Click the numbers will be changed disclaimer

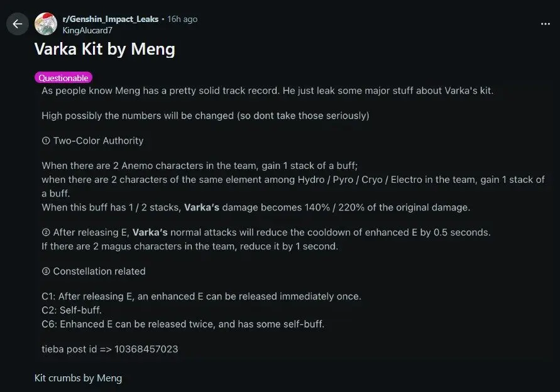(205, 116)
